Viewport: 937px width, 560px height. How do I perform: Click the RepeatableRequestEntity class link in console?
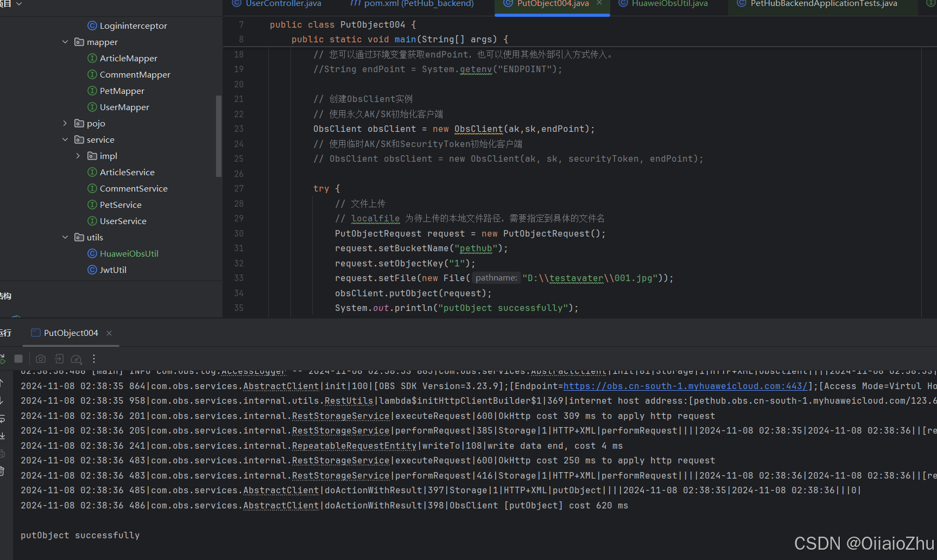pos(354,446)
